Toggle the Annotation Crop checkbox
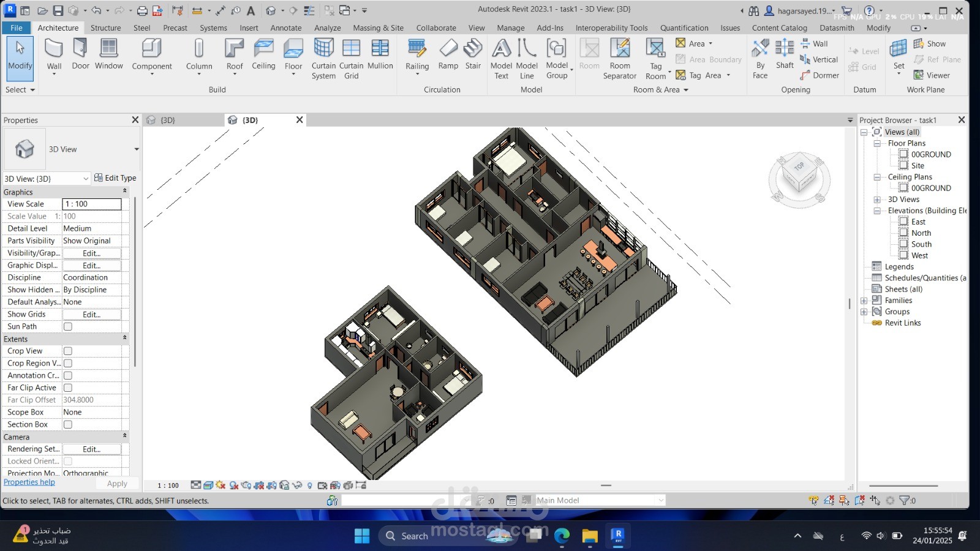980x551 pixels. point(68,375)
